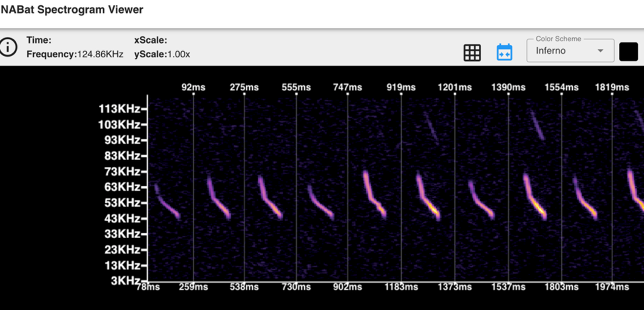644x310 pixels.
Task: Click the info circle icon
Action: [8, 47]
